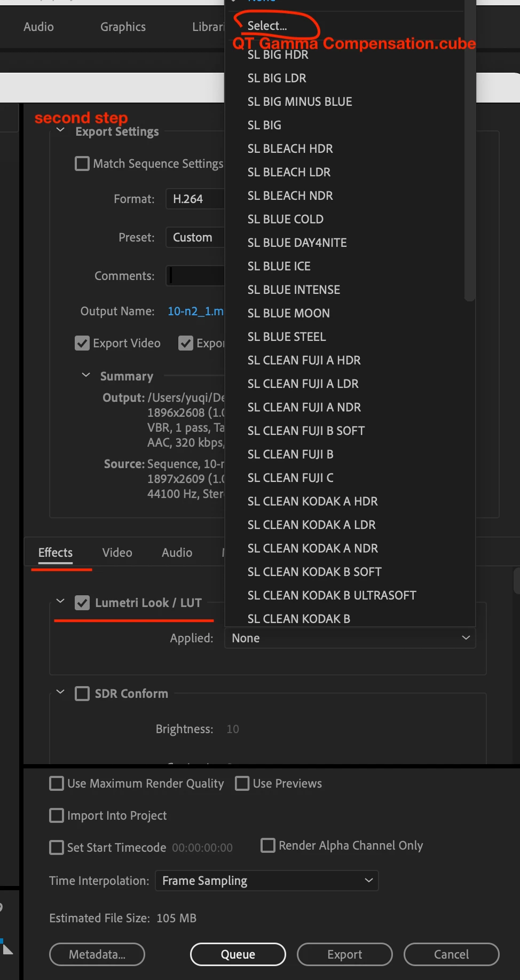Open the Applied LUT dropdown
This screenshot has width=520, height=980.
350,638
